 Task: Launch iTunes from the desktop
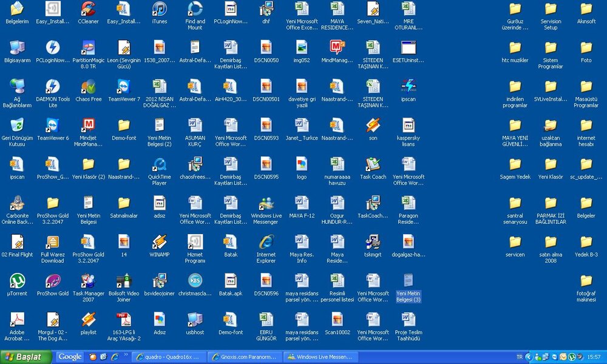pyautogui.click(x=159, y=9)
